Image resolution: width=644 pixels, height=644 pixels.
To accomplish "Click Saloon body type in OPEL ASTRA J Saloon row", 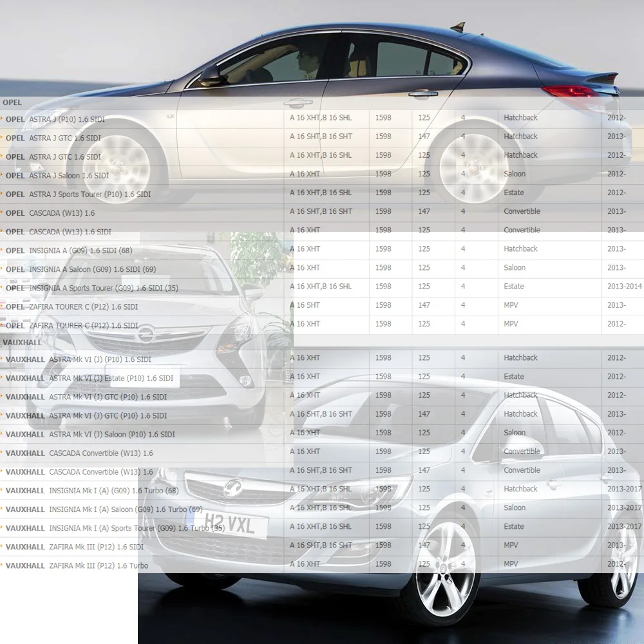I will coord(515,174).
